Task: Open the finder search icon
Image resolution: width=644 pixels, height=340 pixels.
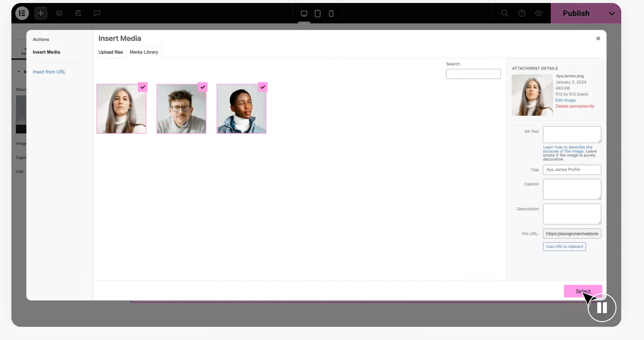Action: (505, 13)
